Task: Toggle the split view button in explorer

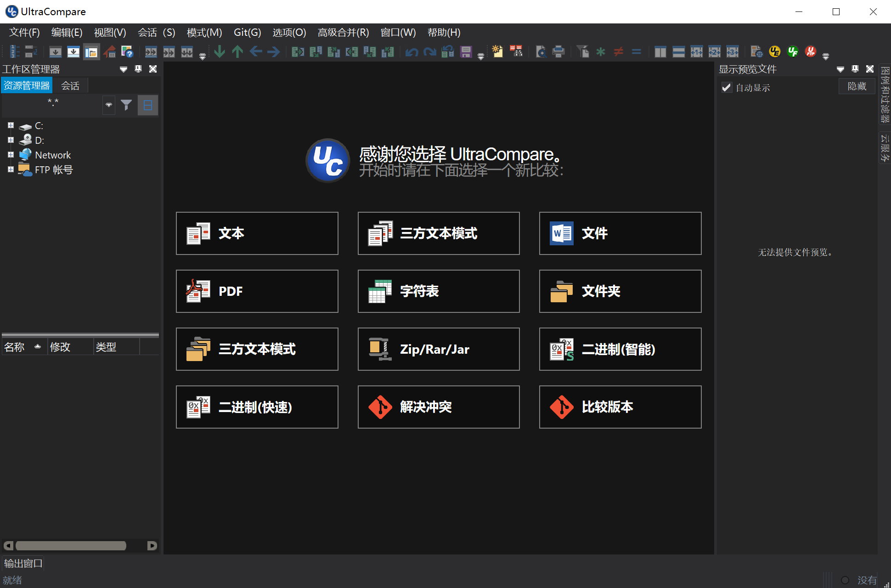Action: (x=148, y=105)
